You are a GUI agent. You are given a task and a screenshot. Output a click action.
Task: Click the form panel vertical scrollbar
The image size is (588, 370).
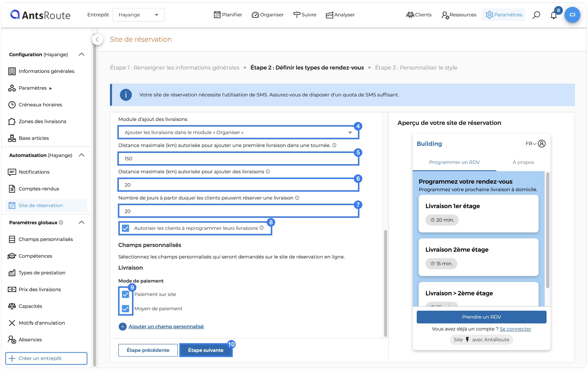(385, 283)
